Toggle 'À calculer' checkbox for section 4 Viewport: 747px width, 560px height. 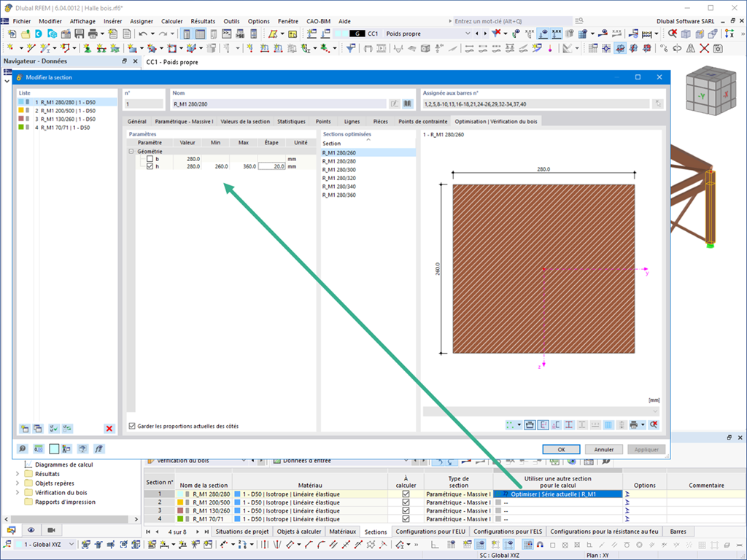coord(406,519)
